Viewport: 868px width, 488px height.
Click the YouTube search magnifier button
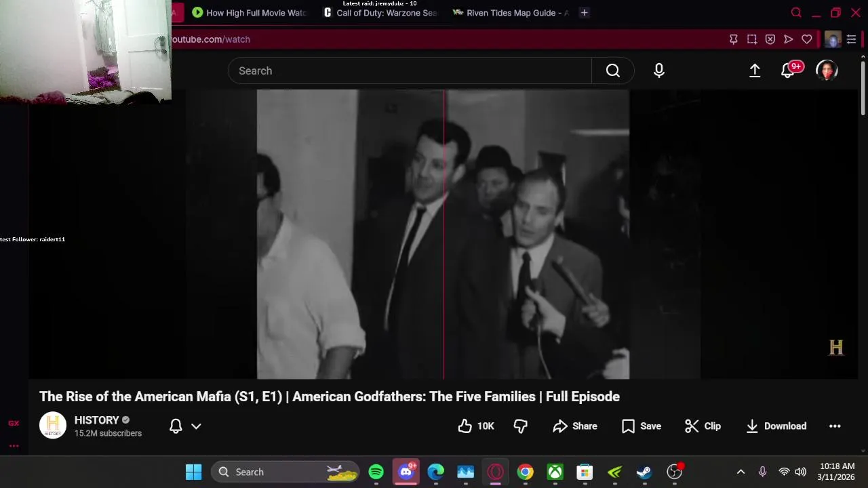coord(613,70)
